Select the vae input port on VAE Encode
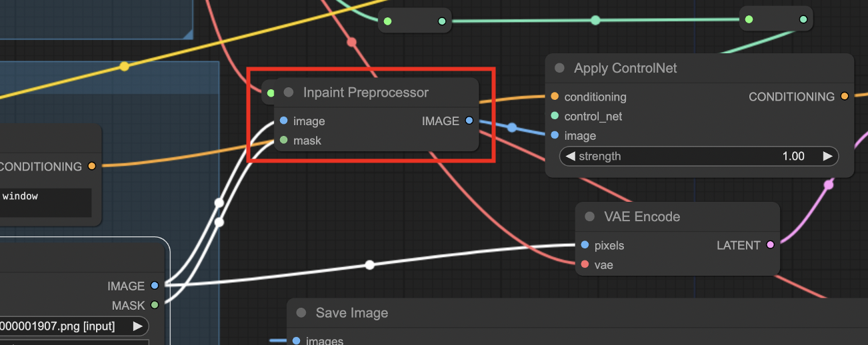This screenshot has width=868, height=345. (x=585, y=265)
